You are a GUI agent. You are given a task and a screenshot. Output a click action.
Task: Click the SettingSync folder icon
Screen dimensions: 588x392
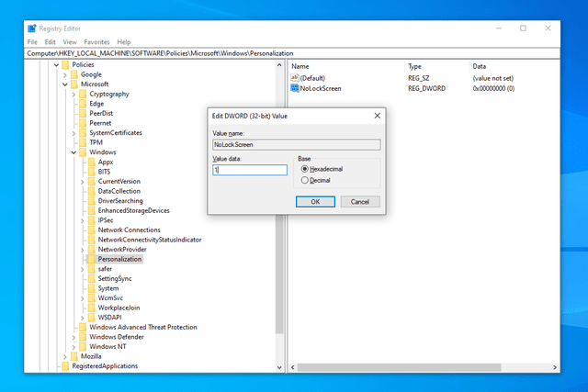point(92,279)
